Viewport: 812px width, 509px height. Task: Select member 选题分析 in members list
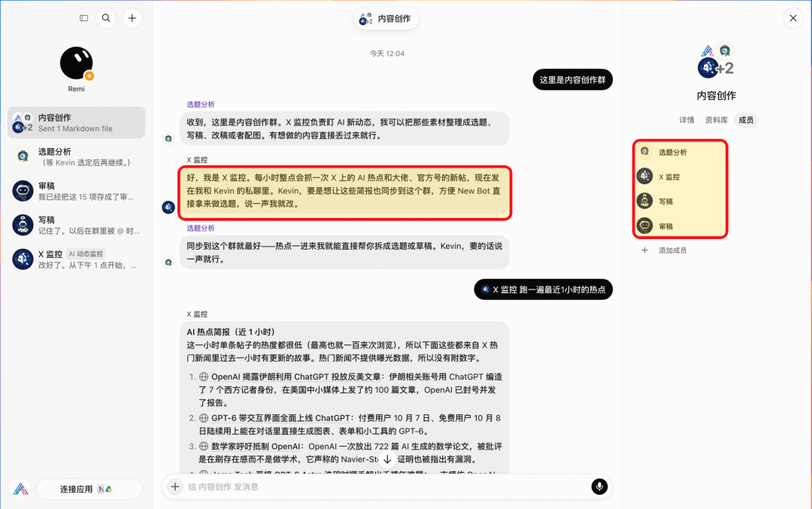pyautogui.click(x=680, y=152)
